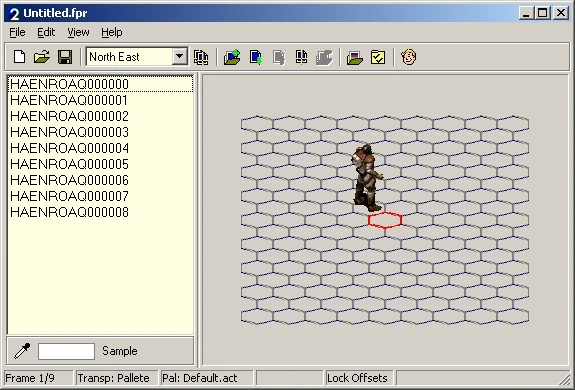Close the Untitled.fpr window

click(x=561, y=13)
